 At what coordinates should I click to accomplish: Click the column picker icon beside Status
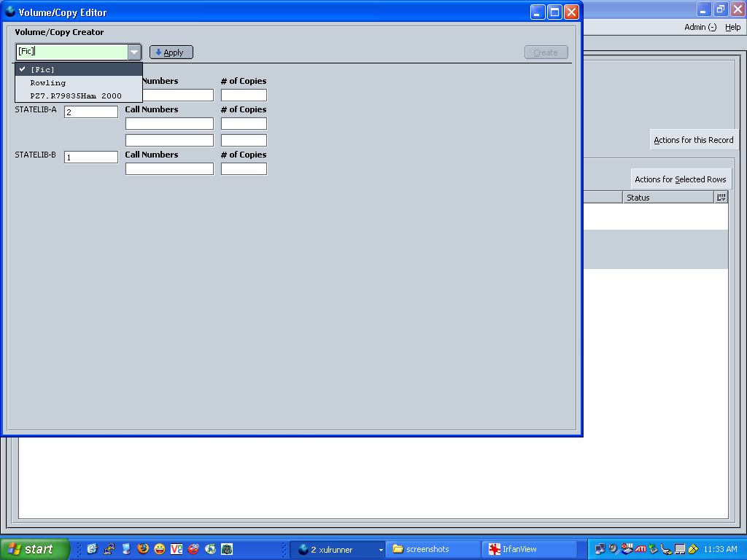pyautogui.click(x=721, y=198)
